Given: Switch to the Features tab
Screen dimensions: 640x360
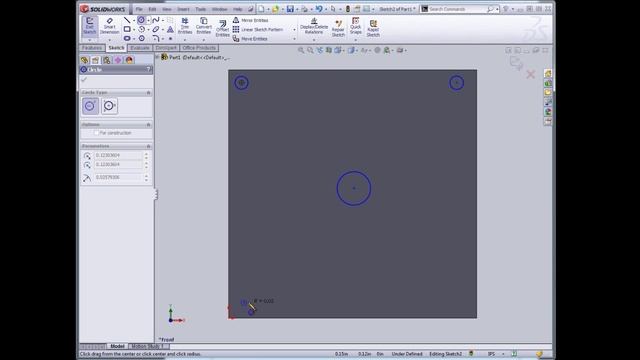Looking at the screenshot, I should pyautogui.click(x=92, y=48).
